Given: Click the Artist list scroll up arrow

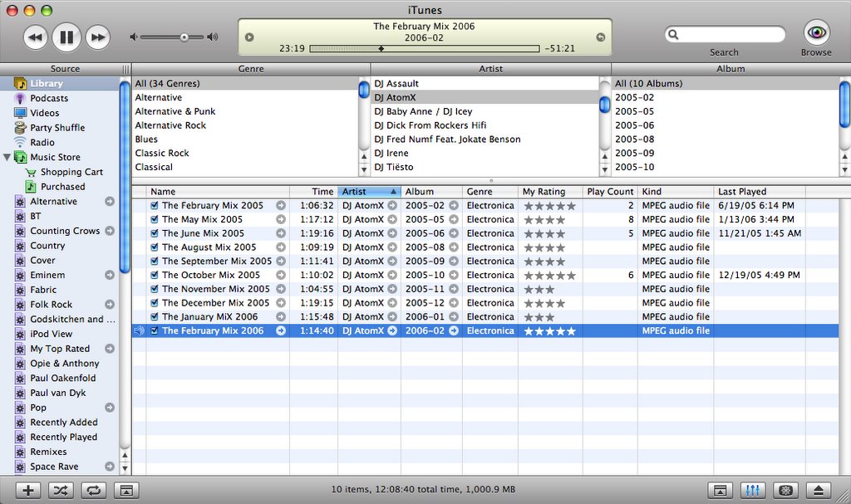Looking at the screenshot, I should [605, 157].
